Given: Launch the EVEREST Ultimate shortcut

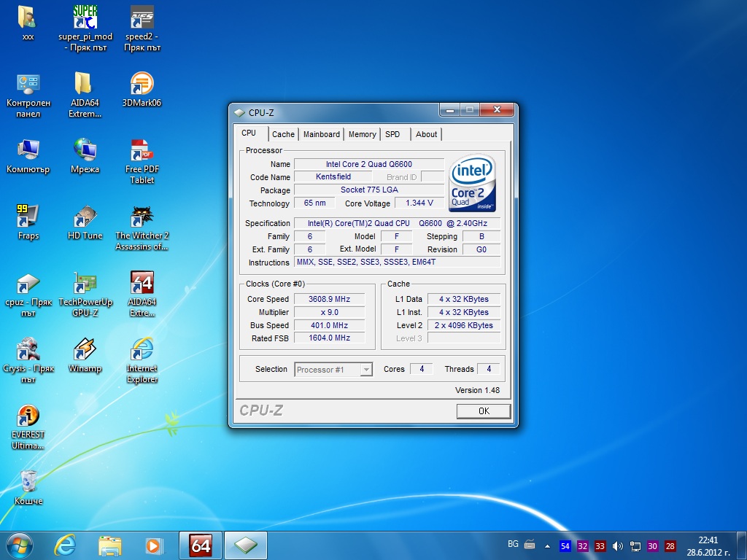Looking at the screenshot, I should [28, 427].
